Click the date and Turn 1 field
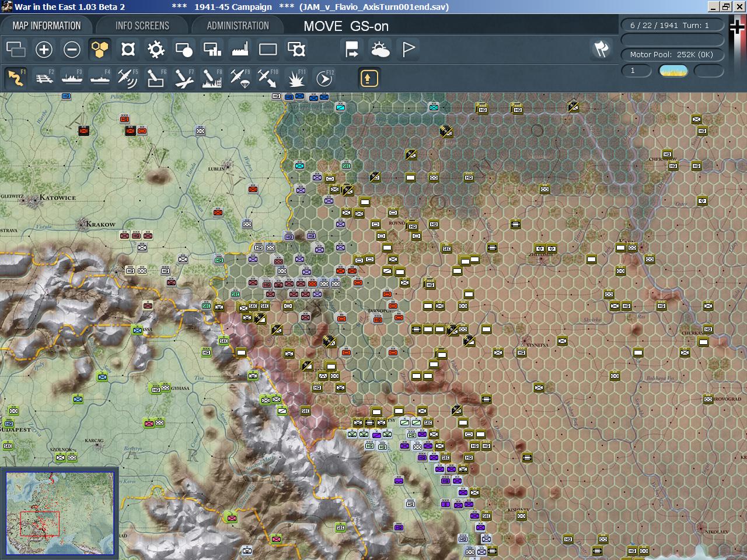Image resolution: width=747 pixels, height=560 pixels. [x=672, y=25]
